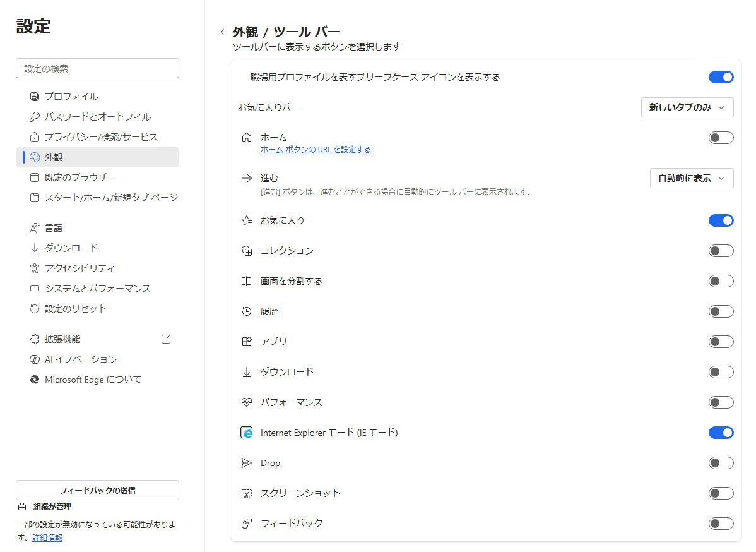Open the お気に入りバー dropdown showing 新しいタブのみ
This screenshot has width=756, height=552.
(687, 107)
